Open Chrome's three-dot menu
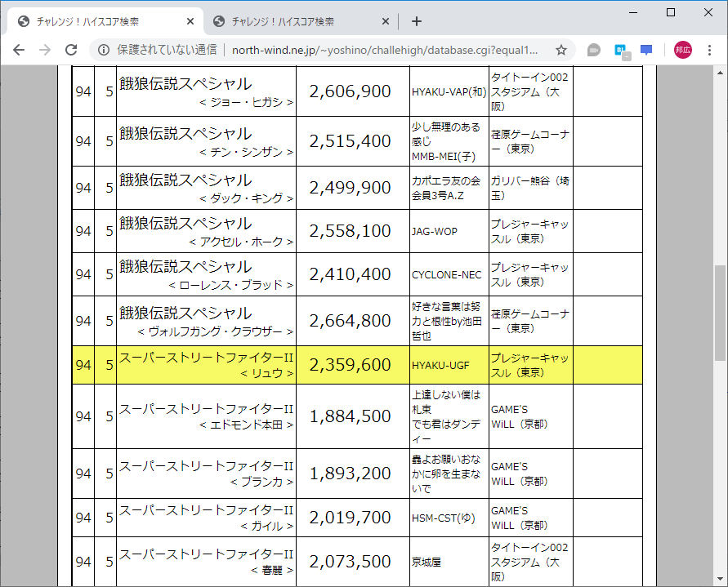Screen dimensions: 728x587 point(709,50)
